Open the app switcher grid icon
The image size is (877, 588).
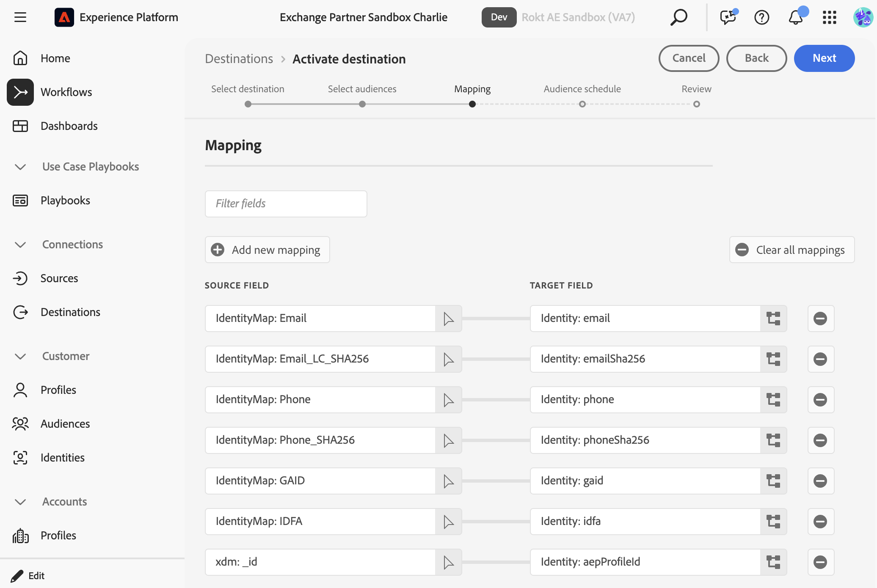pyautogui.click(x=829, y=17)
